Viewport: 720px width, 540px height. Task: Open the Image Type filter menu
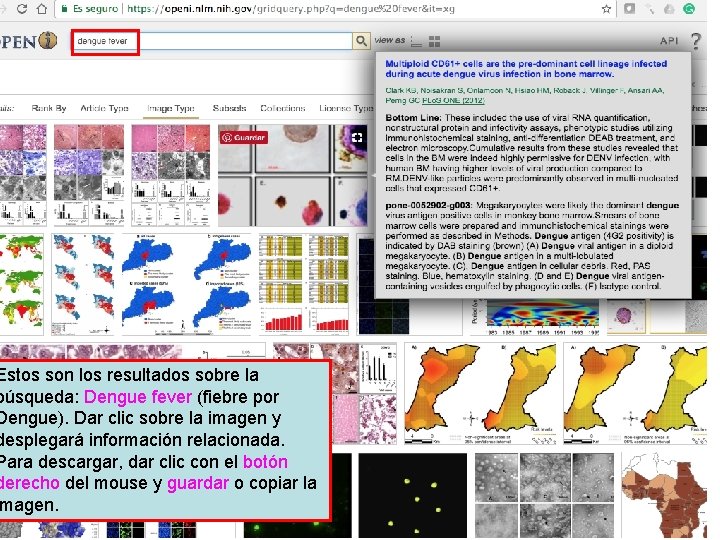click(171, 108)
